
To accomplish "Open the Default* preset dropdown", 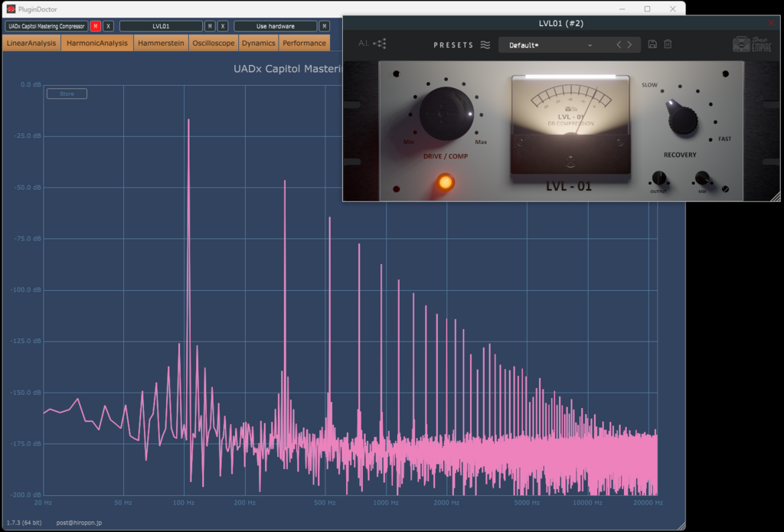I will (550, 45).
